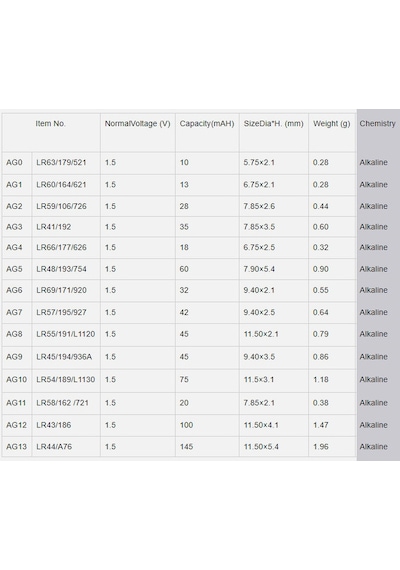Click the LR41/192 cell in AG3 row
400x570 pixels.
(x=53, y=227)
